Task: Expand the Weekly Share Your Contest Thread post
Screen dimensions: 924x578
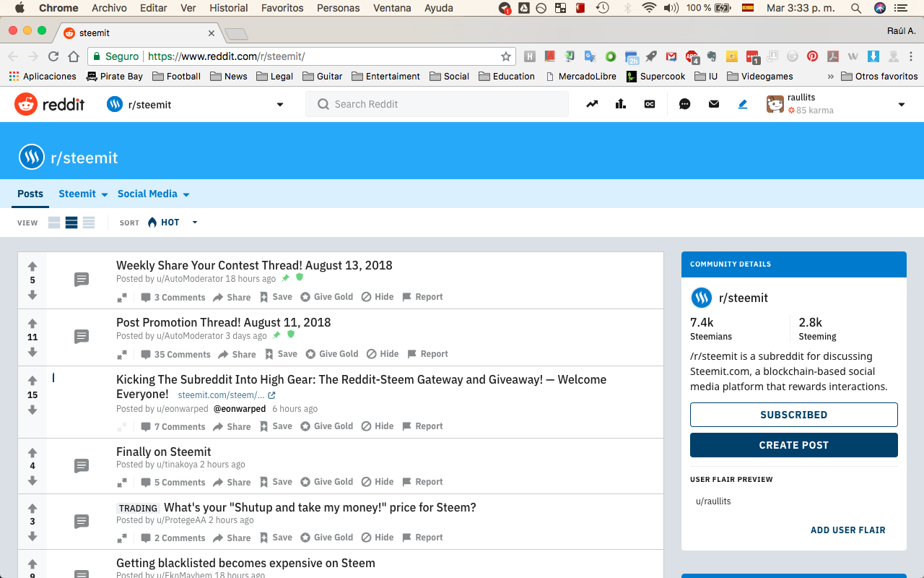Action: click(x=122, y=297)
